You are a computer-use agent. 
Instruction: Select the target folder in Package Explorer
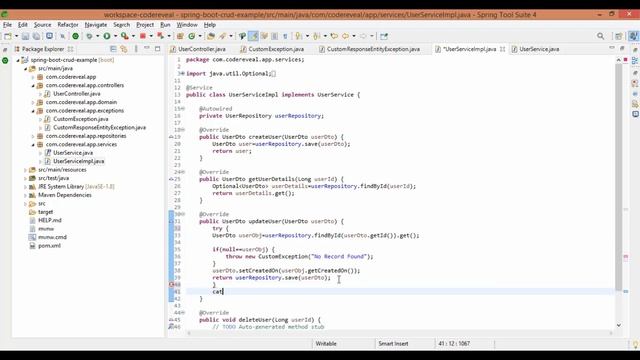[45, 212]
